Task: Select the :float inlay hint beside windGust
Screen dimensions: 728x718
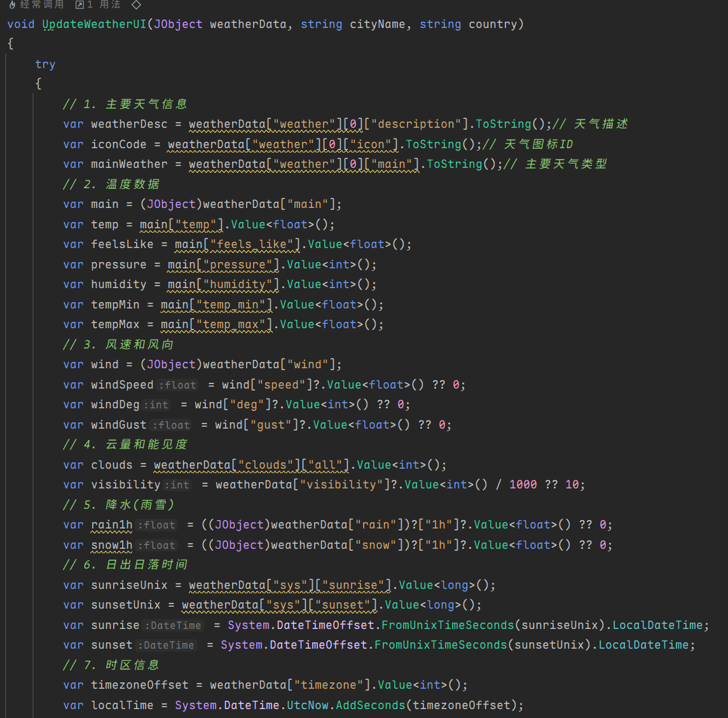Action: pyautogui.click(x=171, y=425)
